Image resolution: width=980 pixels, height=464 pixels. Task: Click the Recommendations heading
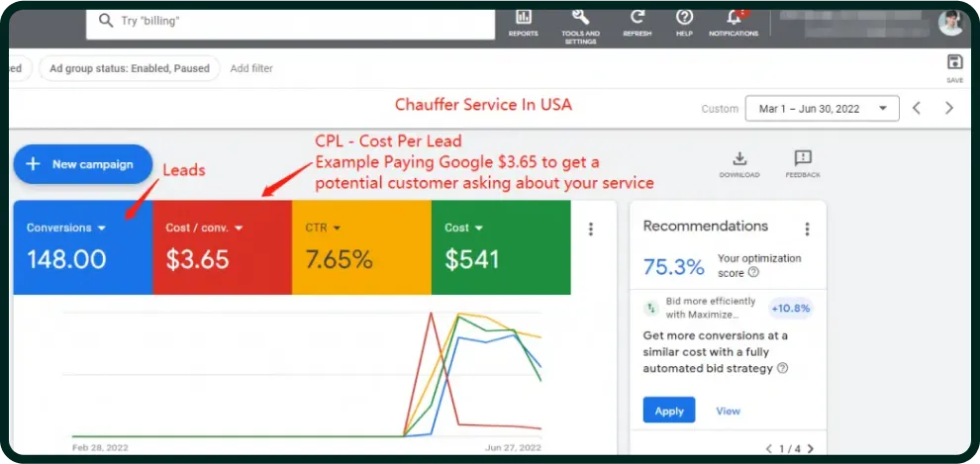click(706, 227)
